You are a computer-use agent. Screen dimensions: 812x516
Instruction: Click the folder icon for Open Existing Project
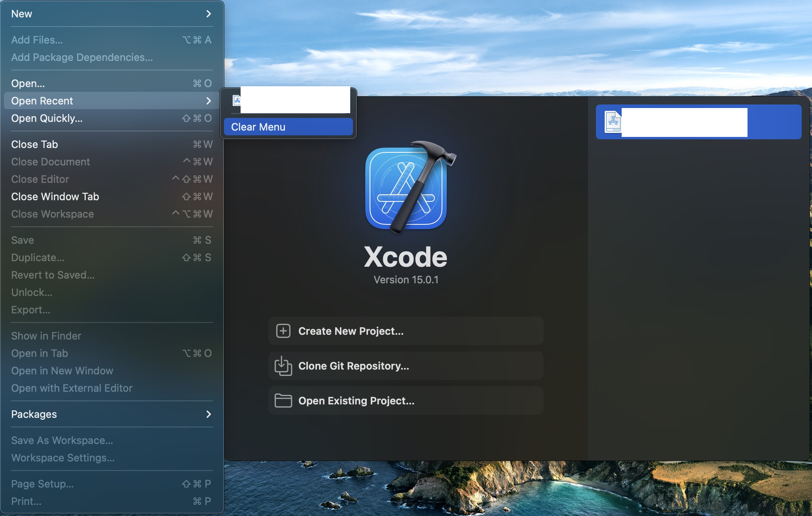283,400
